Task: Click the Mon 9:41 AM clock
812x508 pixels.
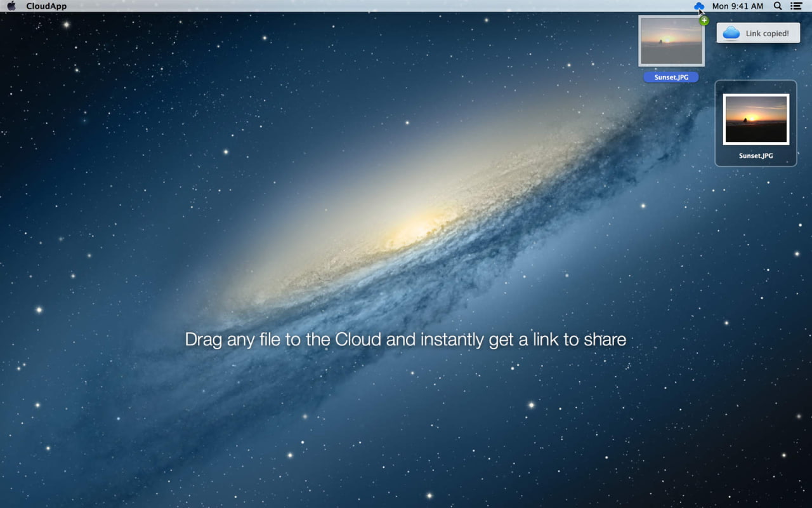Action: point(738,6)
